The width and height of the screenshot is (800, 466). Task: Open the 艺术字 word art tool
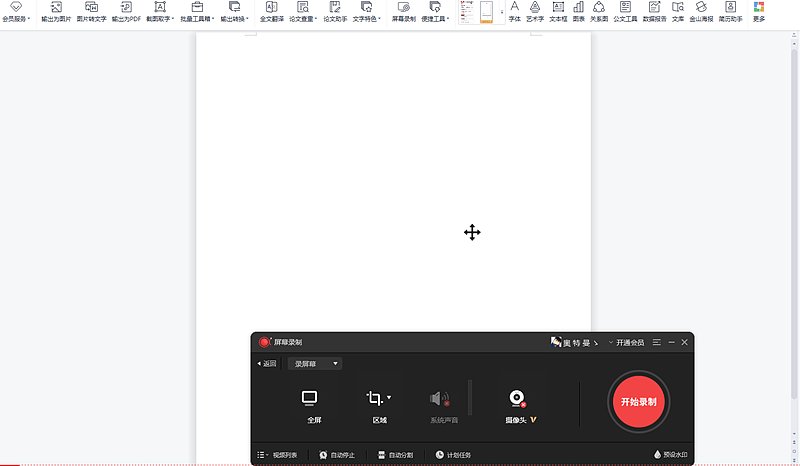click(535, 12)
